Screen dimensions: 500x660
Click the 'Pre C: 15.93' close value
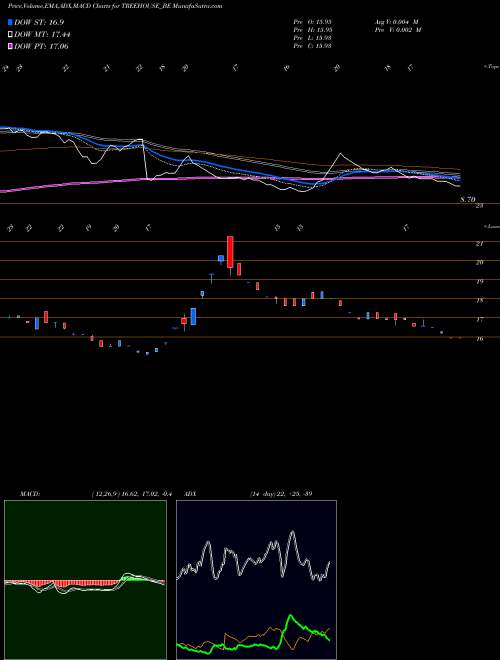tap(313, 46)
